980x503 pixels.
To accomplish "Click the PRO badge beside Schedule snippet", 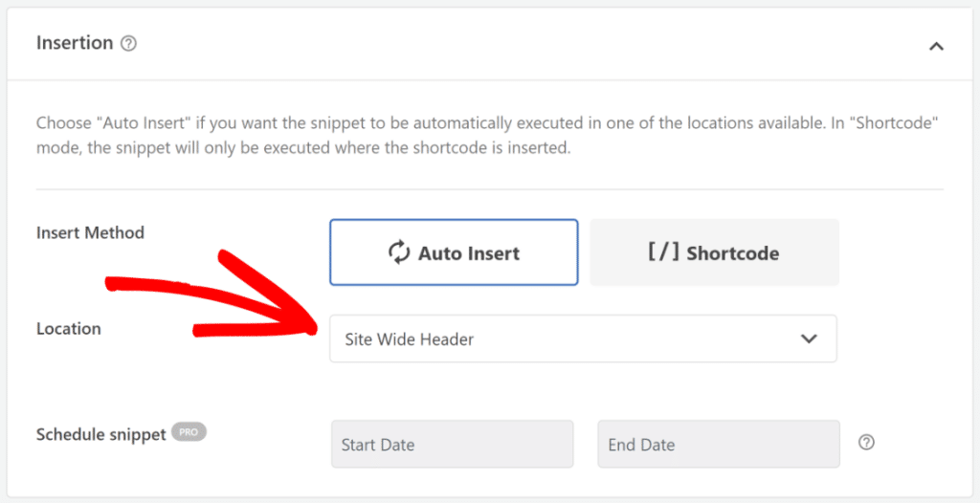I will coord(189,432).
